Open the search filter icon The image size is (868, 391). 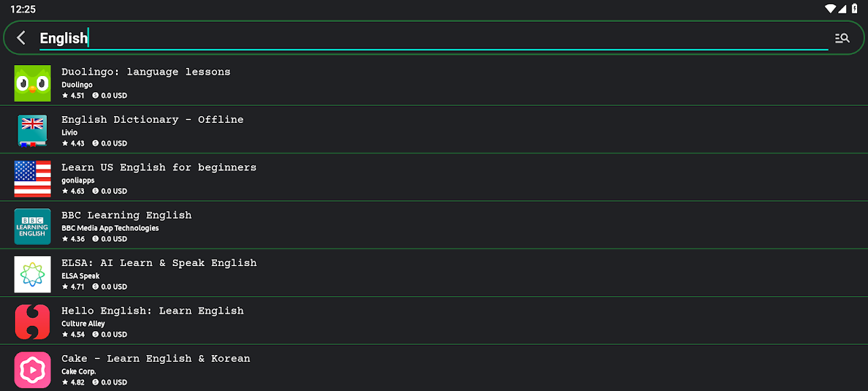click(x=842, y=38)
